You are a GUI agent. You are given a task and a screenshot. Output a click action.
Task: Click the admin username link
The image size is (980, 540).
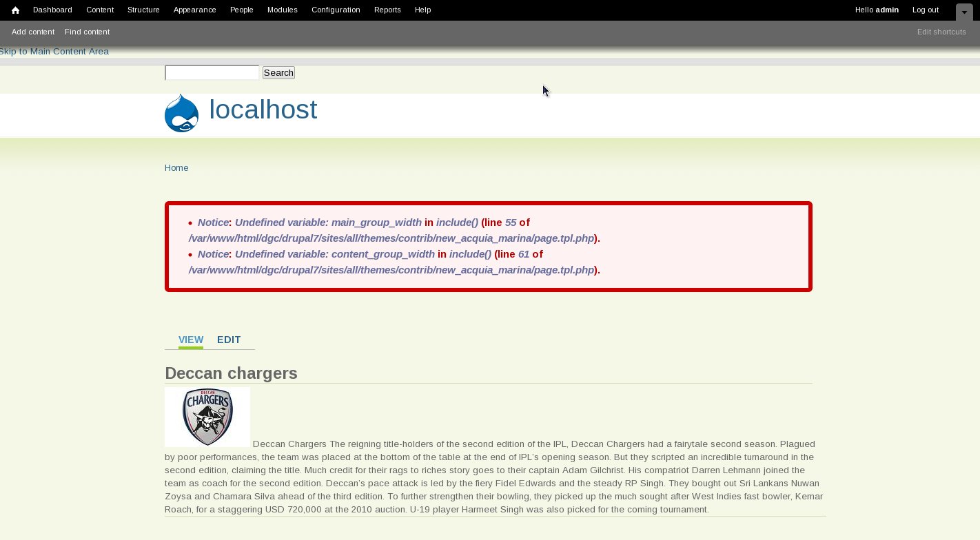(x=887, y=10)
